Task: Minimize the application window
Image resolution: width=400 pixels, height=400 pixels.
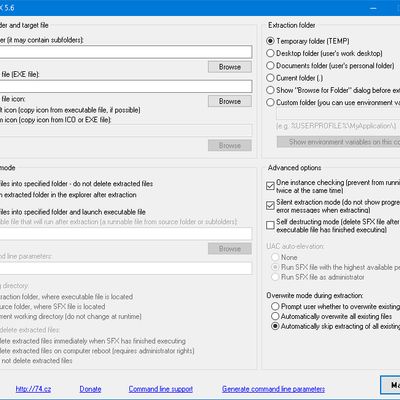Action: (373, 8)
